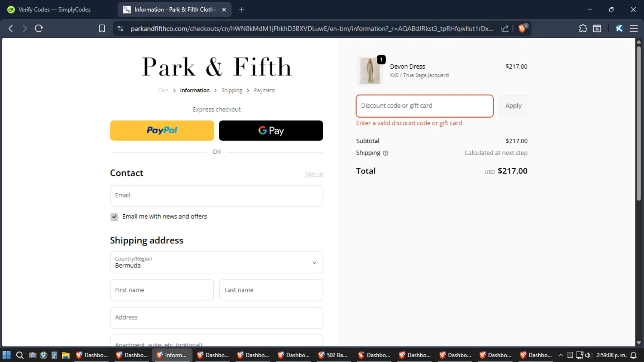Click the Total amount $217.00
This screenshot has height=362, width=644.
pyautogui.click(x=513, y=171)
